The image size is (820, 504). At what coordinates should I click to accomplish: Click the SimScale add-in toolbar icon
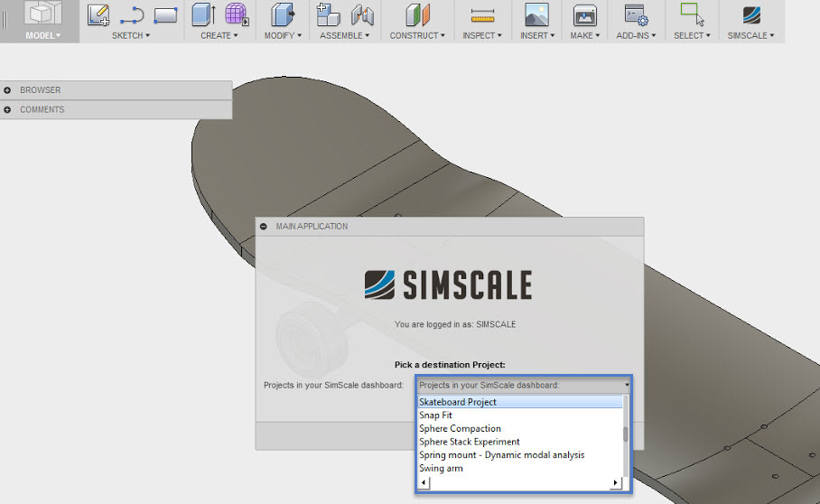tap(750, 14)
